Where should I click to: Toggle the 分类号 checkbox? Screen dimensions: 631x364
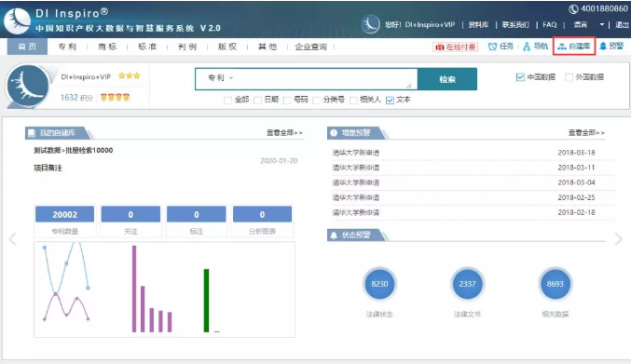[317, 100]
